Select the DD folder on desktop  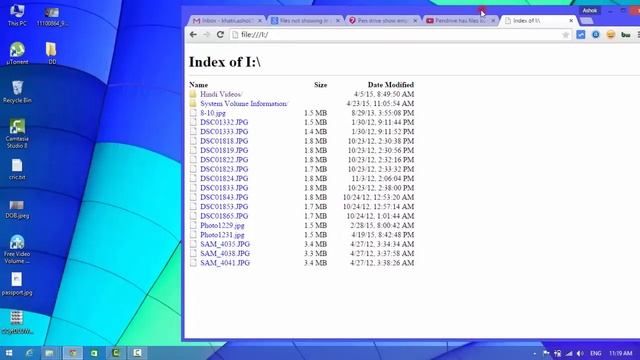click(x=51, y=53)
